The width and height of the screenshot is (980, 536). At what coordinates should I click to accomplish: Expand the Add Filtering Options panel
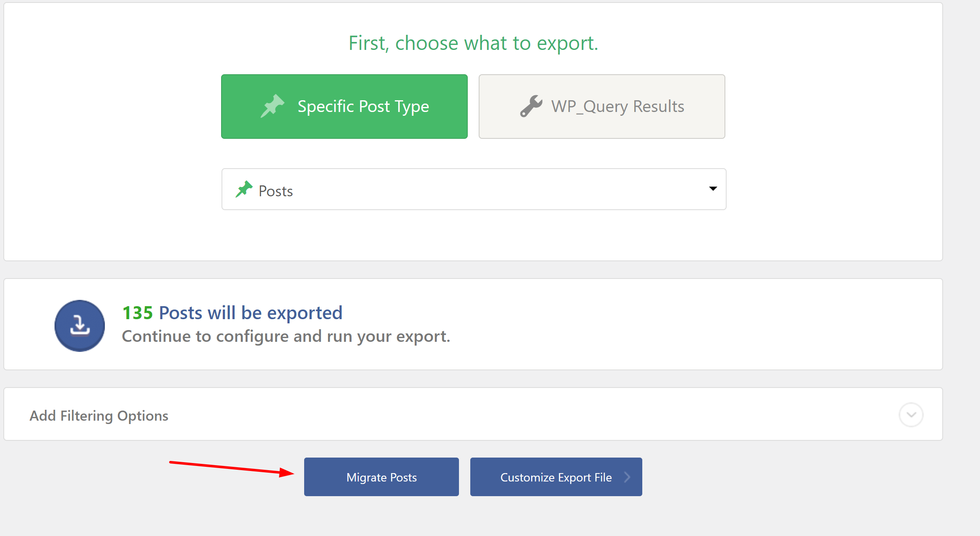[473, 414]
